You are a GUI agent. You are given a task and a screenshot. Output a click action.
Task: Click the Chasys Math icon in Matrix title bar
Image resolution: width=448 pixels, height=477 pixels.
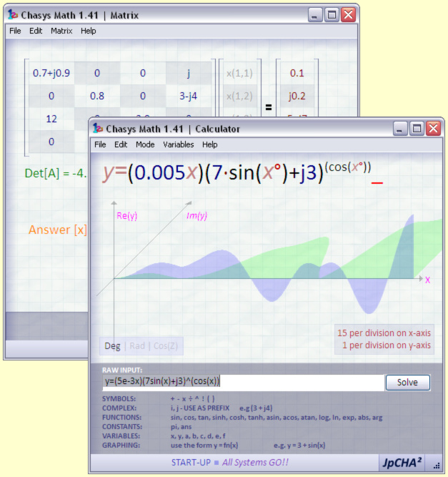pos(13,15)
